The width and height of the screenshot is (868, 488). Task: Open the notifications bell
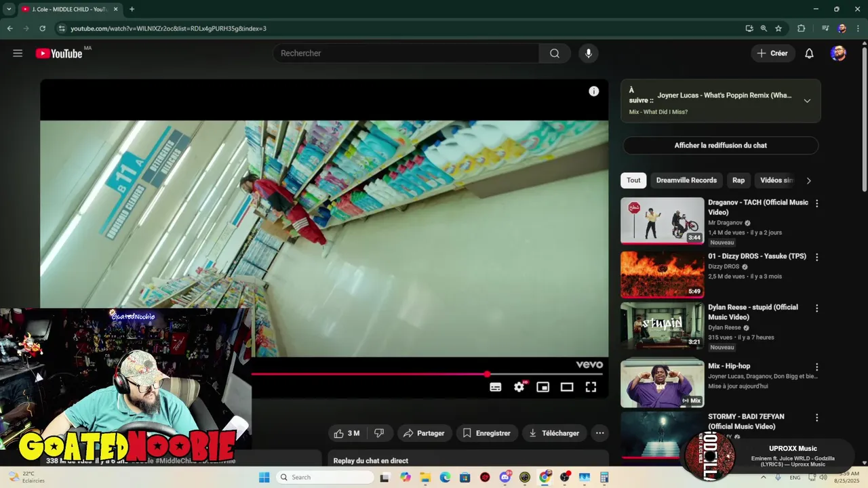pos(809,54)
